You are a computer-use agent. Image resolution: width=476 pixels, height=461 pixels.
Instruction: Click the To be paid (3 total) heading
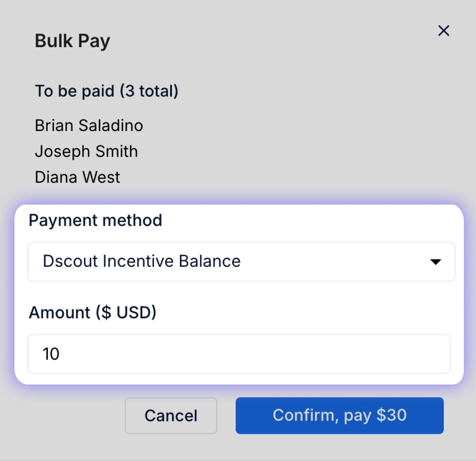tap(107, 91)
